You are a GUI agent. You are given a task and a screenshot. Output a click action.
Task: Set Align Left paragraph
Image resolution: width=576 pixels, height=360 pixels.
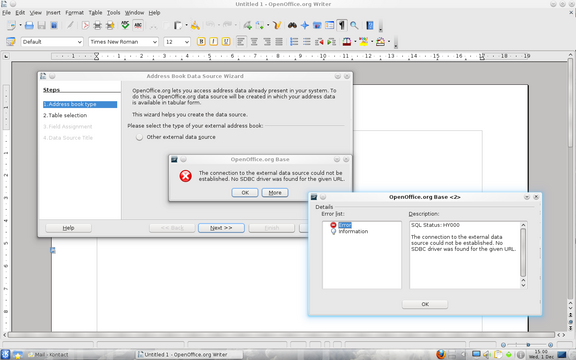click(x=241, y=42)
